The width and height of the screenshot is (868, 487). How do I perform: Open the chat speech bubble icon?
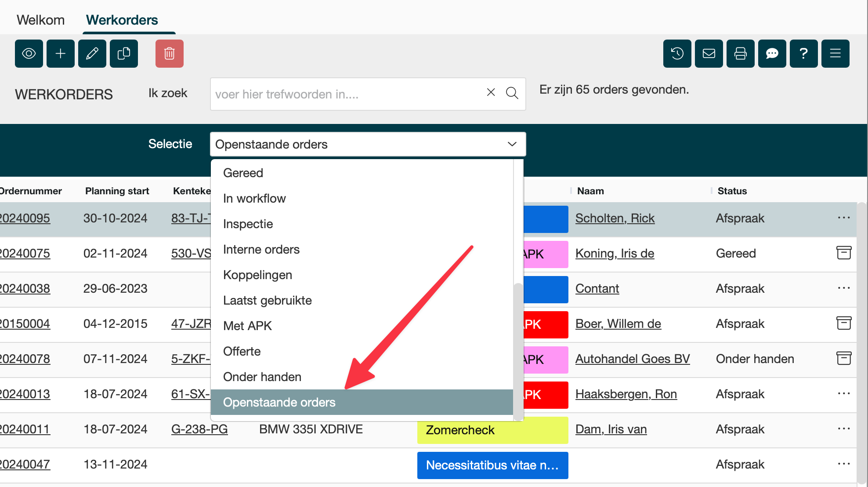point(772,54)
